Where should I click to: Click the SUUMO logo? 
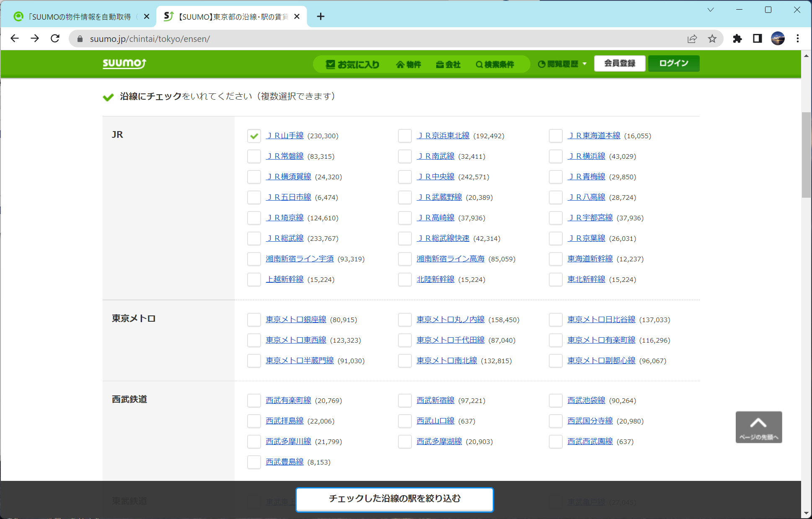coord(124,63)
